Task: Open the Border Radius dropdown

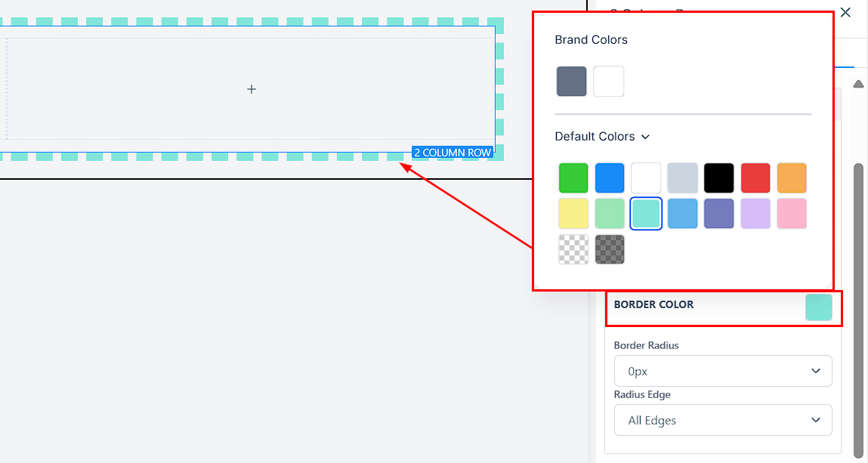Action: (723, 371)
